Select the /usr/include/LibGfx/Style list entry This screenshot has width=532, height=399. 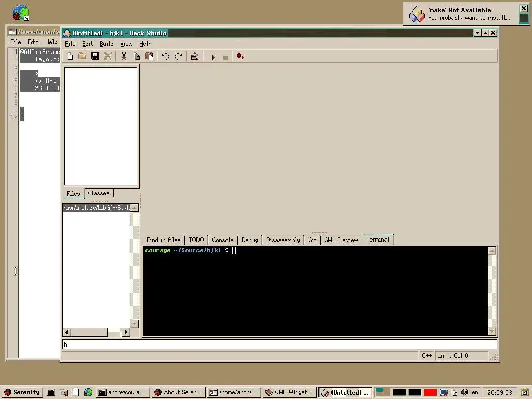coord(97,208)
